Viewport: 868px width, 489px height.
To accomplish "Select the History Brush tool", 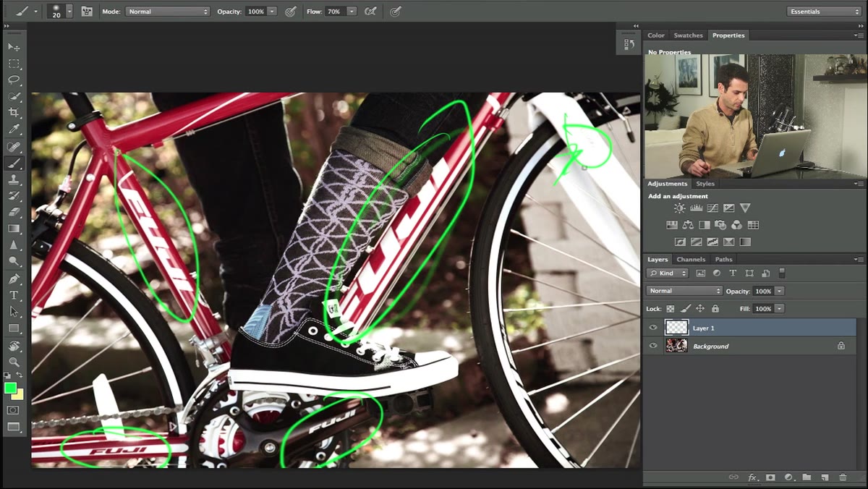I will [14, 196].
